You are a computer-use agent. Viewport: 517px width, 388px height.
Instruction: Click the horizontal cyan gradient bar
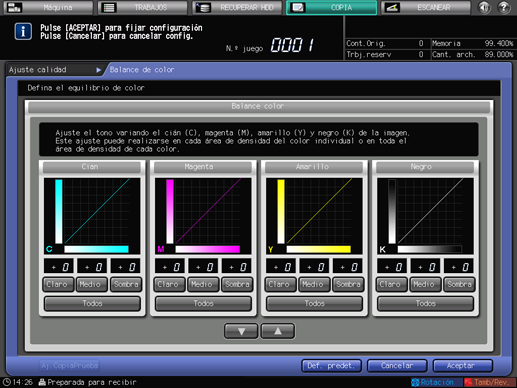(96, 249)
